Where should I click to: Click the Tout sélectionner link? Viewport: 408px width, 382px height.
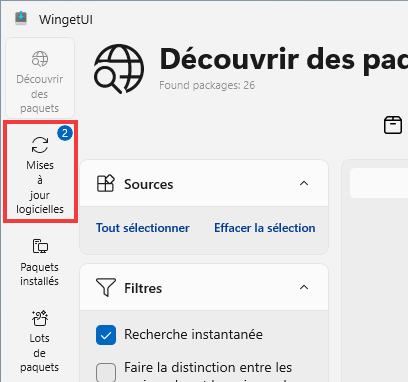click(x=143, y=228)
